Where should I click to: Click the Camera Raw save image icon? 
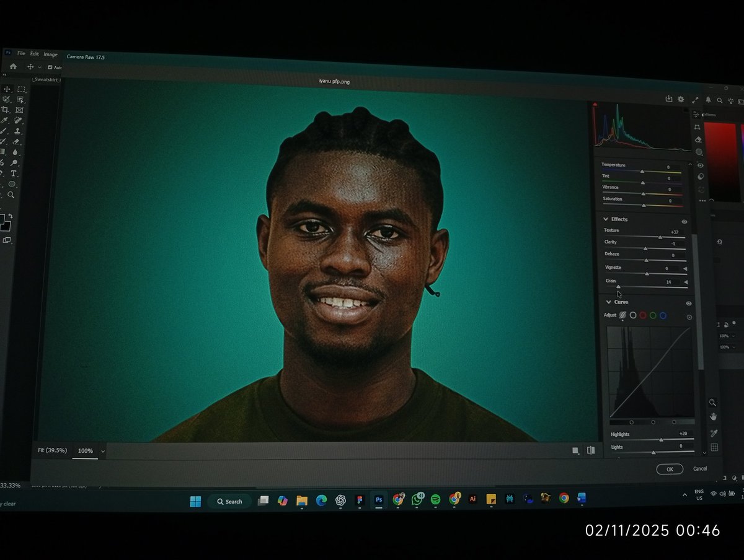pyautogui.click(x=668, y=98)
